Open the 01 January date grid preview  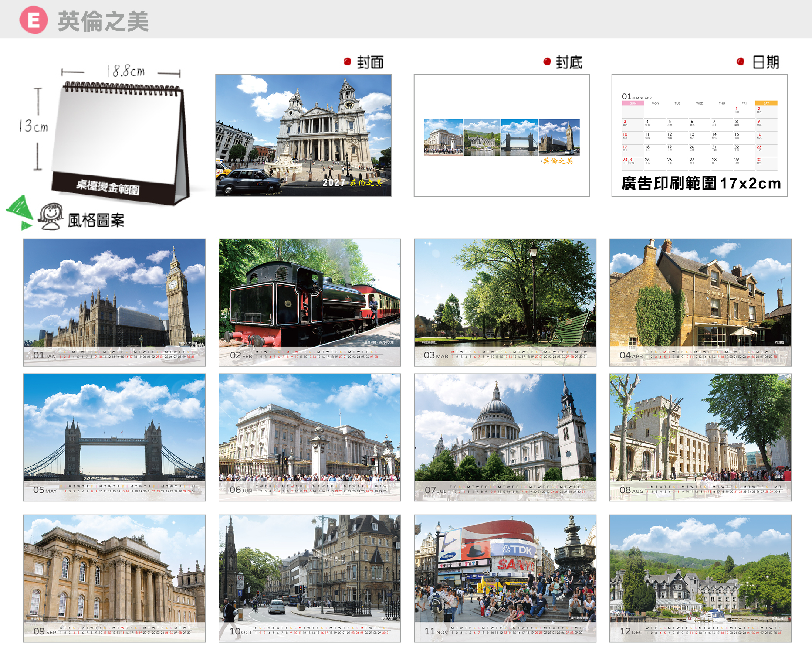click(x=699, y=131)
